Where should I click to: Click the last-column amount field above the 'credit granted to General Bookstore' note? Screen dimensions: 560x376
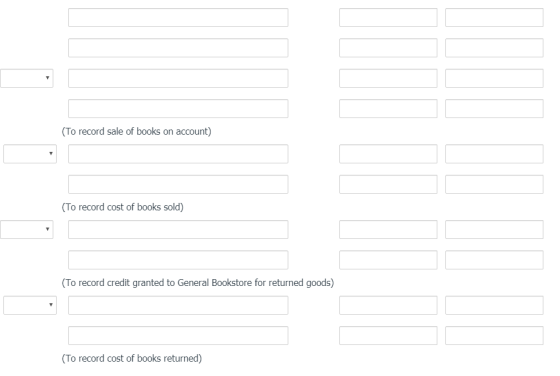pyautogui.click(x=494, y=260)
